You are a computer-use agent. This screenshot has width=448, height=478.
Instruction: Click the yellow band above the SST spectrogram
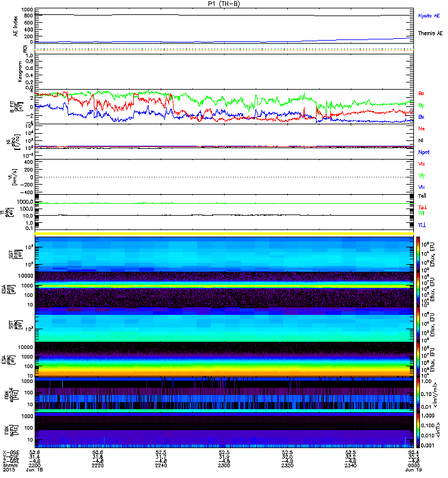pos(225,234)
